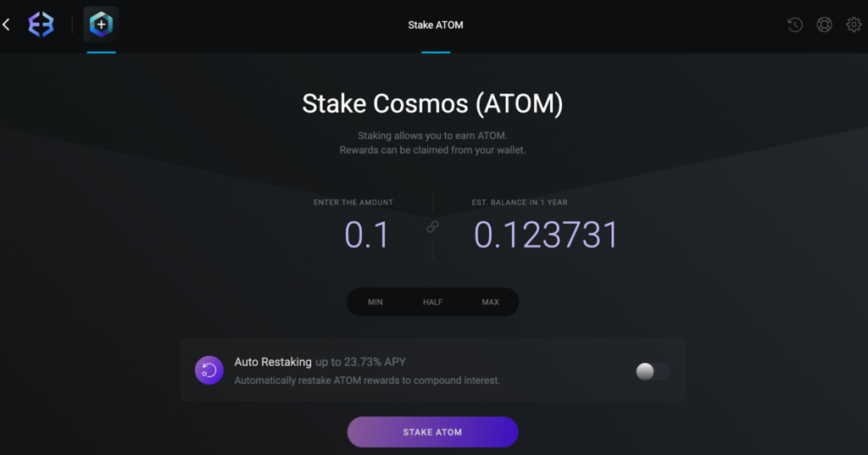Click the Stake Cosmos (ATOM) heading
868x455 pixels.
pyautogui.click(x=433, y=104)
